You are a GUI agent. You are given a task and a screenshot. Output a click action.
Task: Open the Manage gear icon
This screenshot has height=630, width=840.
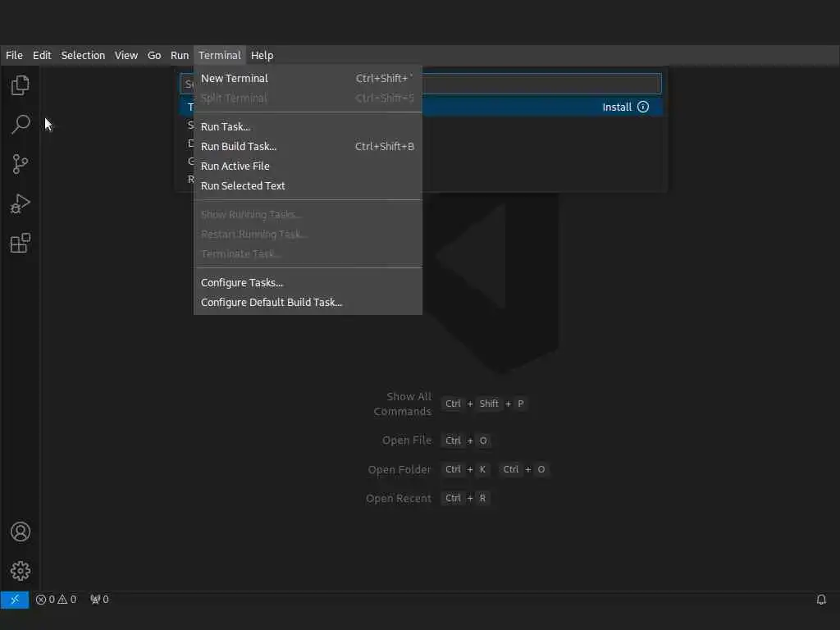pyautogui.click(x=21, y=571)
